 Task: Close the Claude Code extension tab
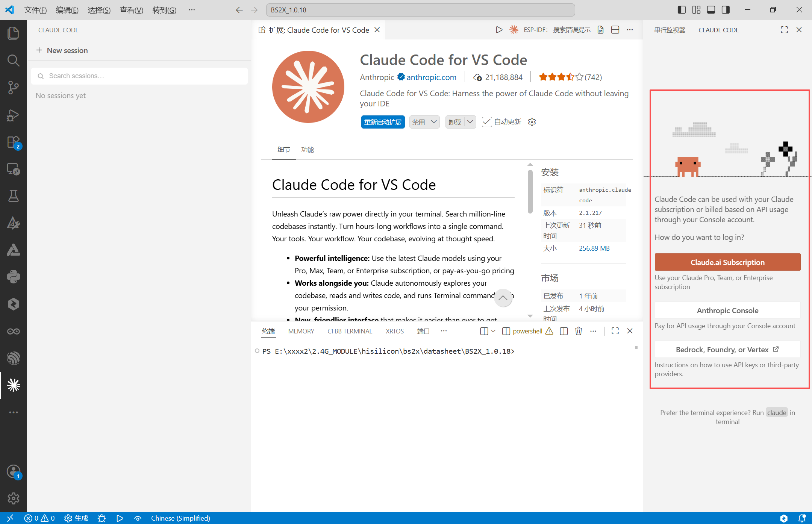tap(377, 30)
